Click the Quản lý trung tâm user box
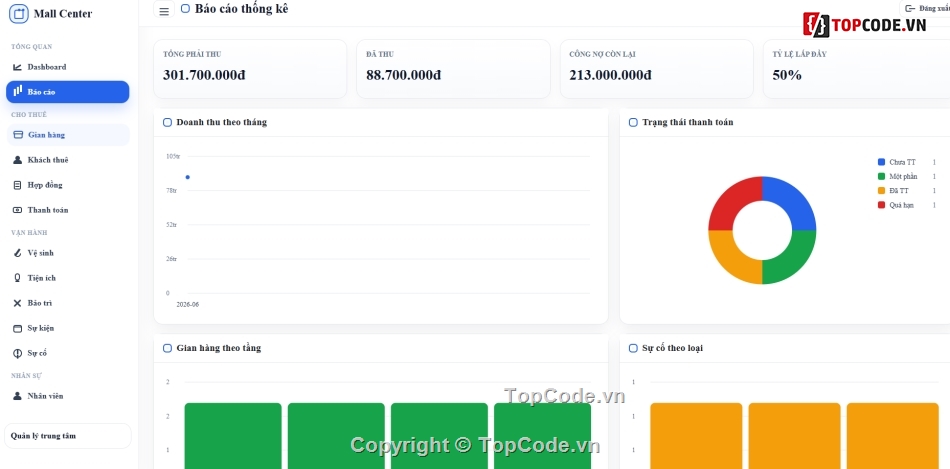The width and height of the screenshot is (950, 469). click(x=68, y=436)
